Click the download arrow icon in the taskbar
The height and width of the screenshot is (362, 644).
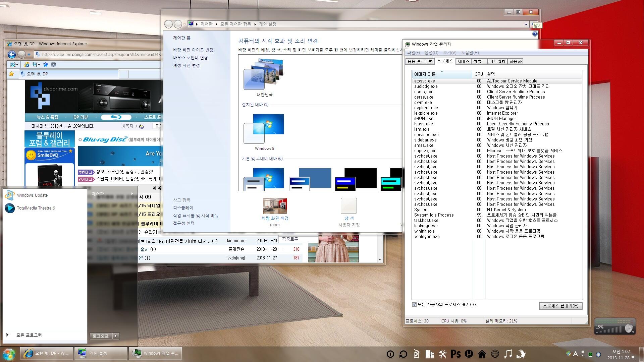[521, 354]
